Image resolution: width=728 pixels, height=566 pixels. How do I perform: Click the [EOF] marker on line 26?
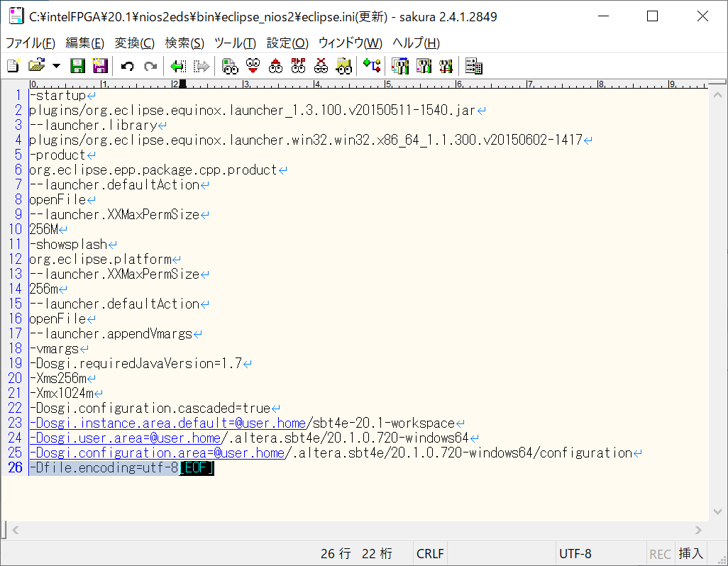click(x=197, y=467)
